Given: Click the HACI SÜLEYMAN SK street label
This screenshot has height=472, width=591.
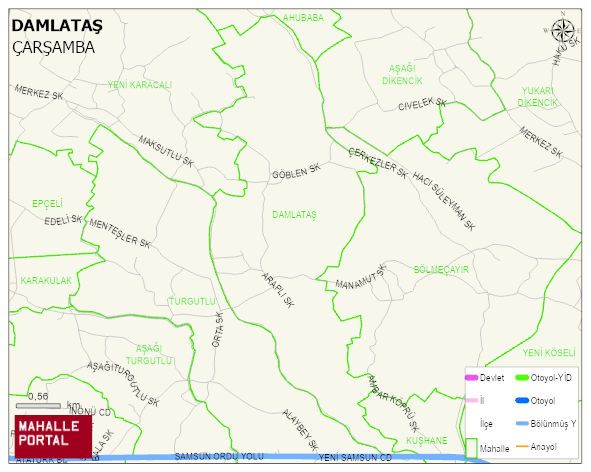Looking at the screenshot, I should coord(444,201).
